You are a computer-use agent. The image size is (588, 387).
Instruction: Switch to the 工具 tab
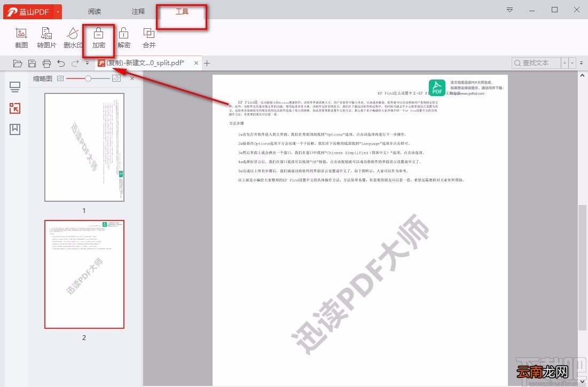[x=182, y=12]
